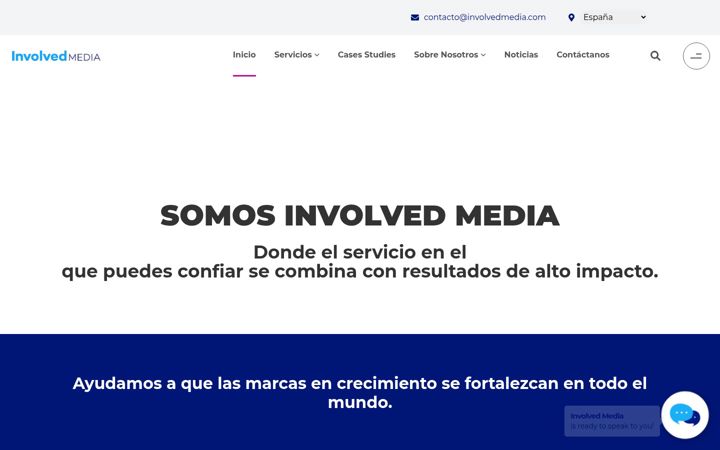Open the chat bubble widget
Image resolution: width=720 pixels, height=450 pixels.
(685, 415)
